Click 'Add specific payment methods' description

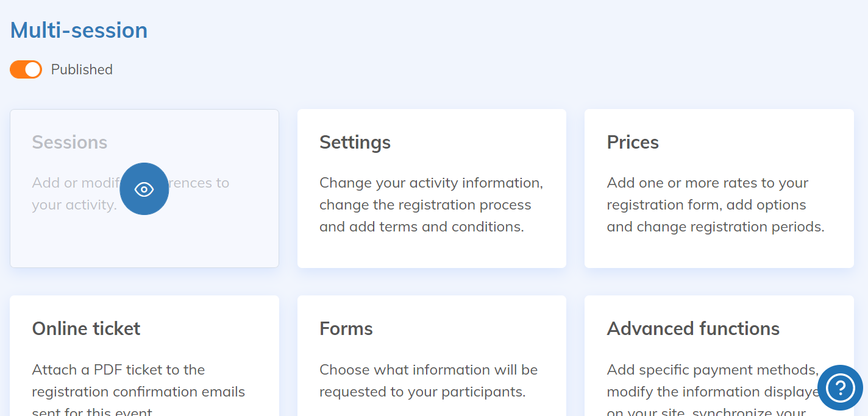tap(712, 370)
